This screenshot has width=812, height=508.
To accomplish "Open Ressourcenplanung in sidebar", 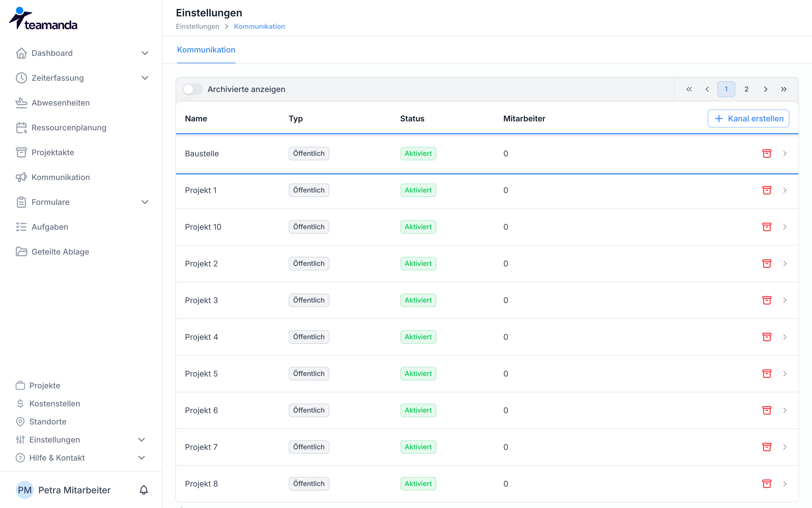I will coord(61,128).
